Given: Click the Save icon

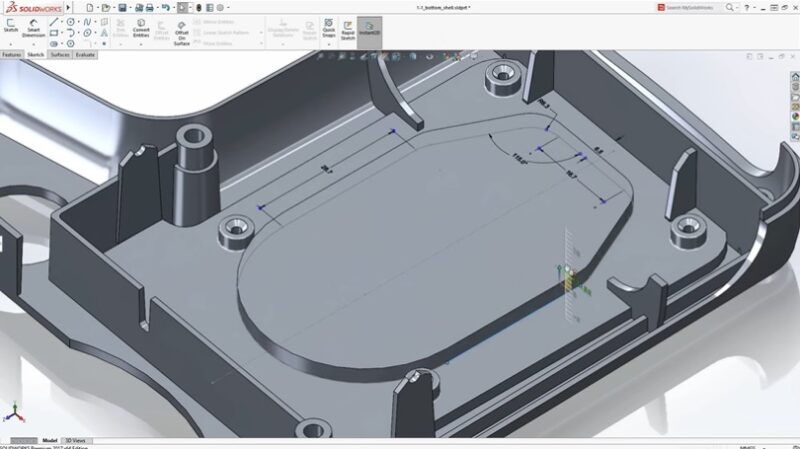Looking at the screenshot, I should click(122, 8).
